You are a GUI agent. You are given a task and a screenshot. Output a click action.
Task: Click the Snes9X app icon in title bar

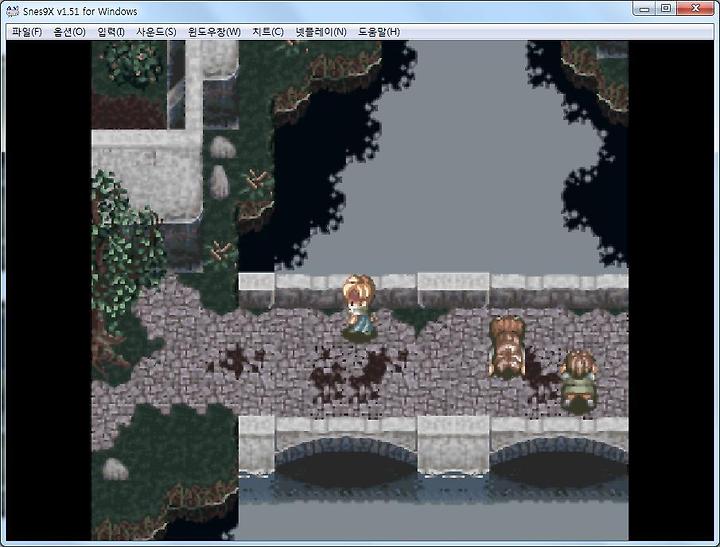click(x=12, y=11)
